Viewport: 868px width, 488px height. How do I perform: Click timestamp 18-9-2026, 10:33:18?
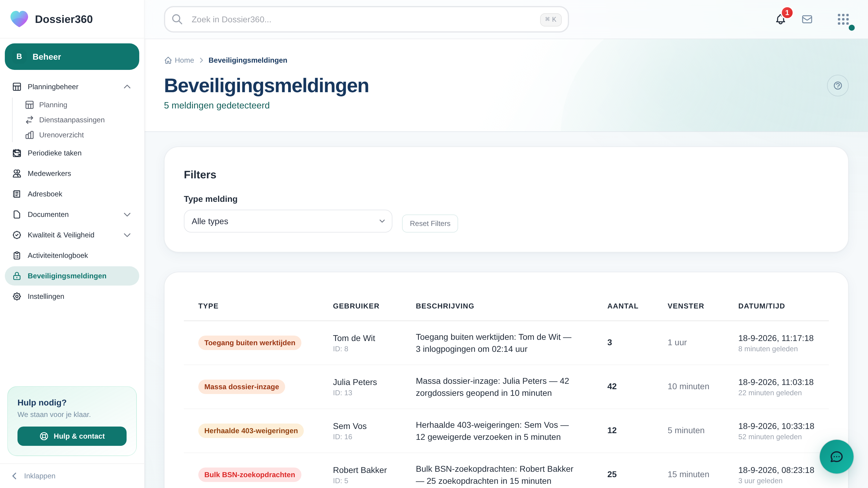[x=776, y=426]
